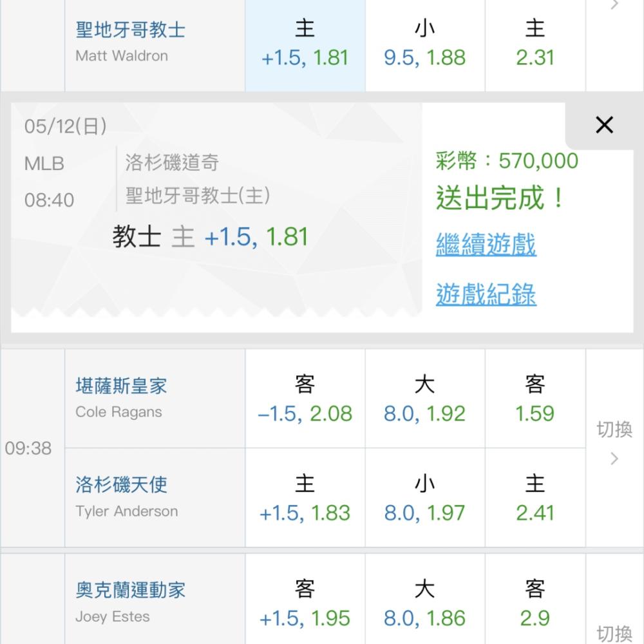
Task: Pick Royals 大 8.0, 1.92 over
Action: 424,399
